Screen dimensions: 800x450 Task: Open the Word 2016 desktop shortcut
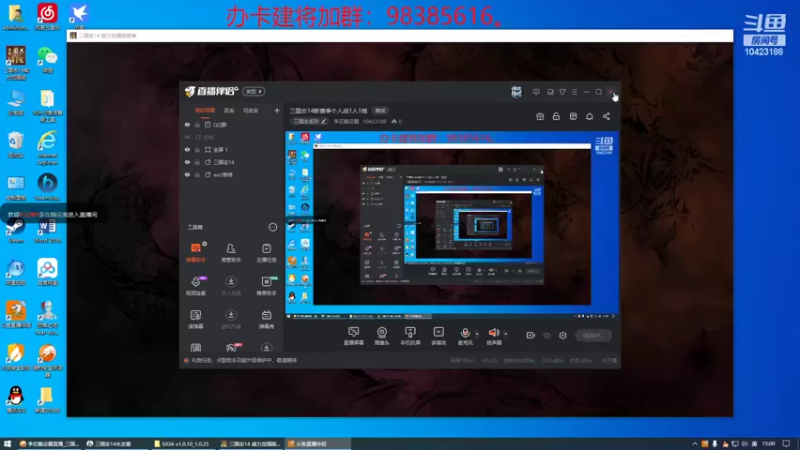coord(47,231)
